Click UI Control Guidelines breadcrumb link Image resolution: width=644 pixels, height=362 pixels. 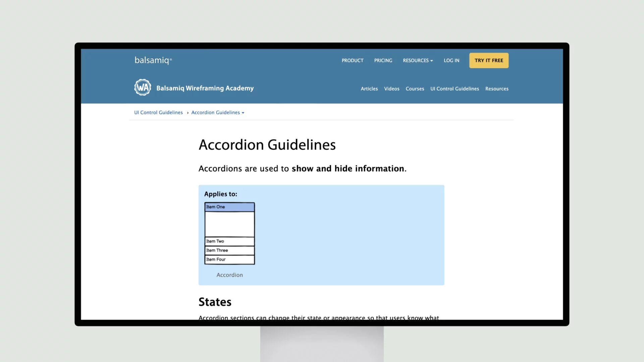click(158, 113)
